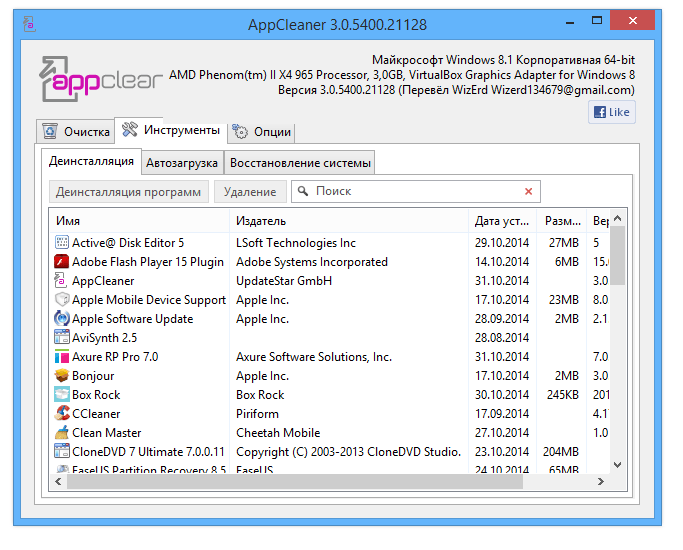Click the AppCleaner title bar icon
This screenshot has height=550, width=683.
click(29, 24)
